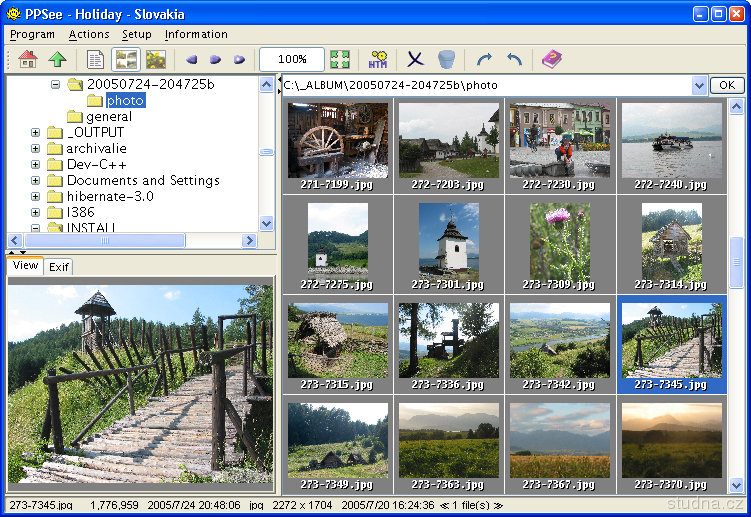751x517 pixels.
Task: Rotate image clockwise with right curved arrow
Action: click(485, 60)
